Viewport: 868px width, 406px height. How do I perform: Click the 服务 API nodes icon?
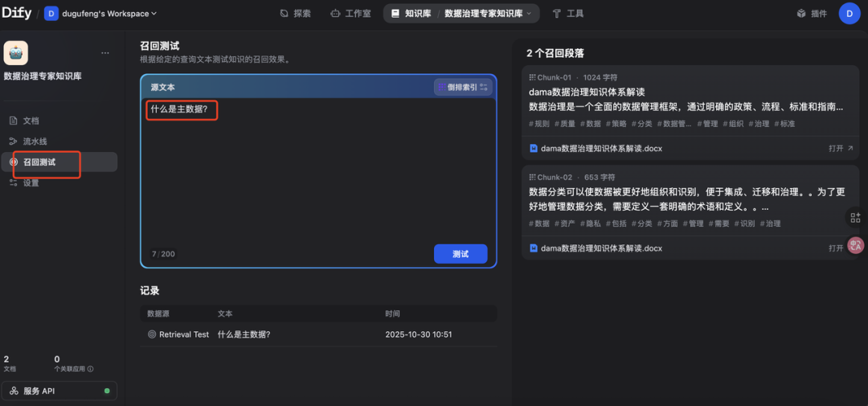click(x=14, y=391)
